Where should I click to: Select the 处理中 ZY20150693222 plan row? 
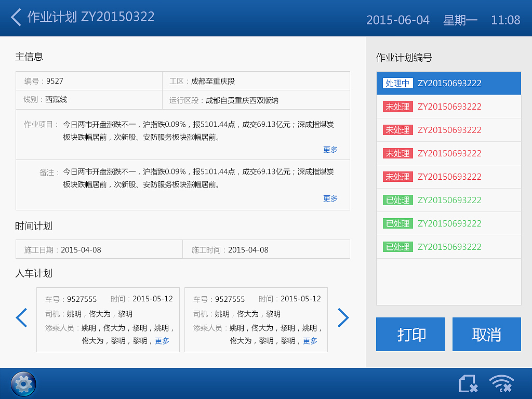click(x=448, y=83)
